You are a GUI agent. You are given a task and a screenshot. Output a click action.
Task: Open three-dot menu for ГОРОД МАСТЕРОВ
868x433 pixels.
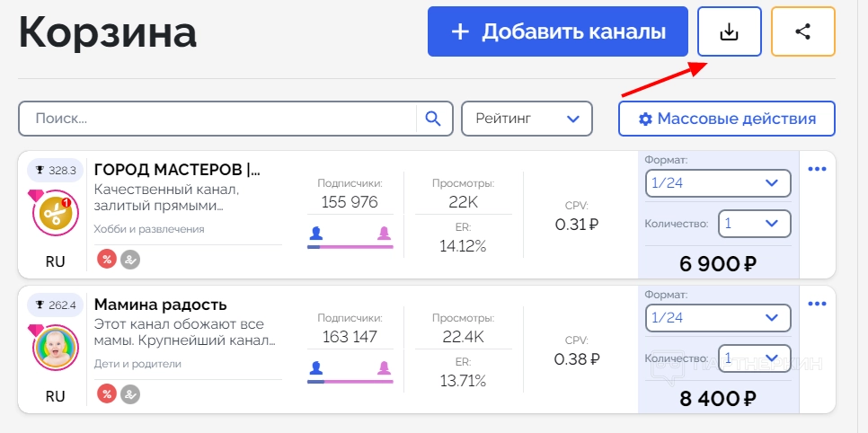tap(817, 169)
